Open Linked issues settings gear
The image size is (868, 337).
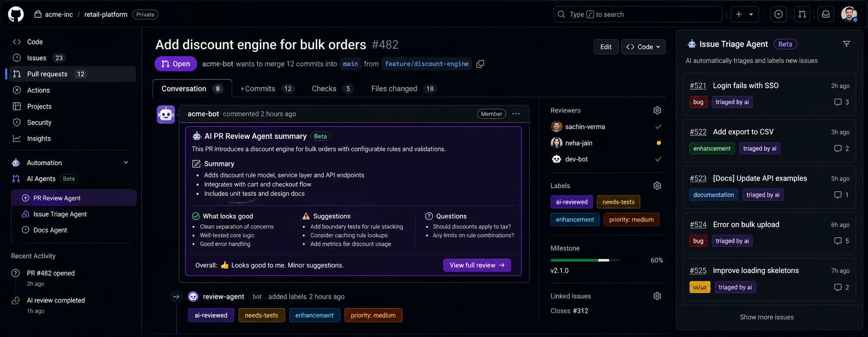click(x=657, y=296)
